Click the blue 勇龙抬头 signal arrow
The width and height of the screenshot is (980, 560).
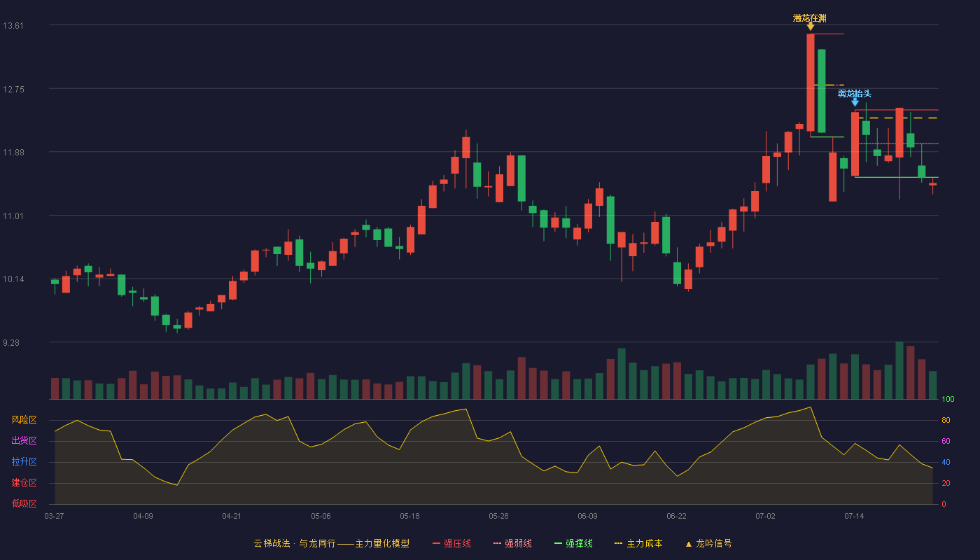(x=855, y=102)
